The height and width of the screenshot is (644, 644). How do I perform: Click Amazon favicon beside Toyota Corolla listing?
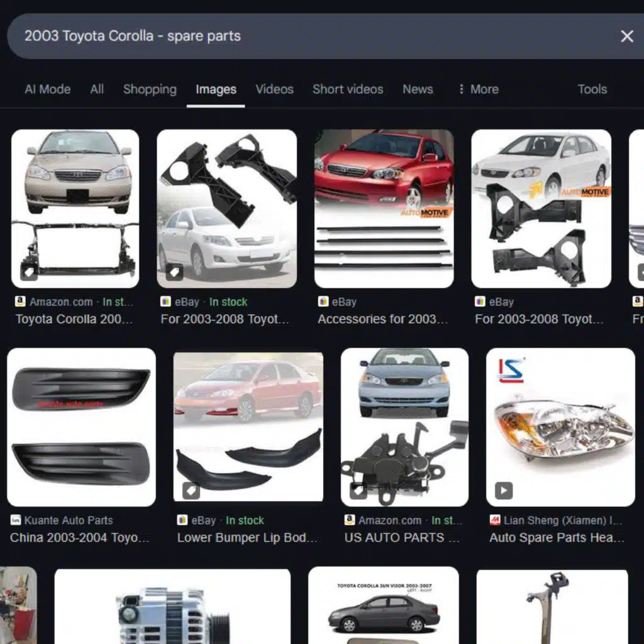pyautogui.click(x=21, y=302)
